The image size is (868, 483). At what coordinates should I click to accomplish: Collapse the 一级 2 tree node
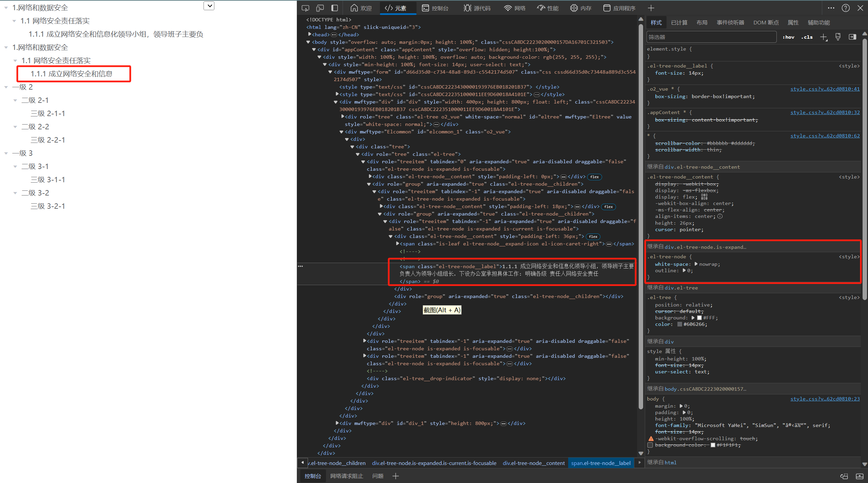coord(6,87)
